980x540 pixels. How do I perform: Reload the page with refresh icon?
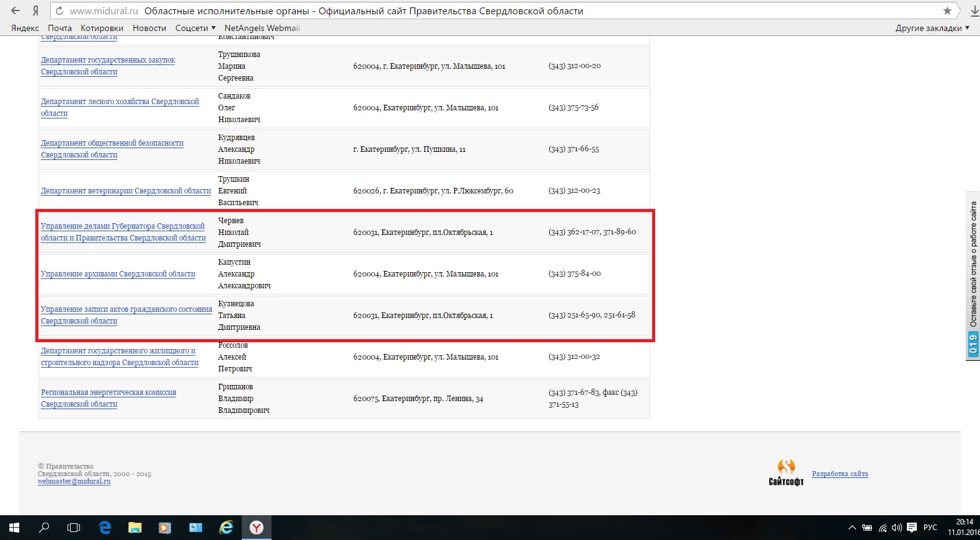pyautogui.click(x=60, y=11)
